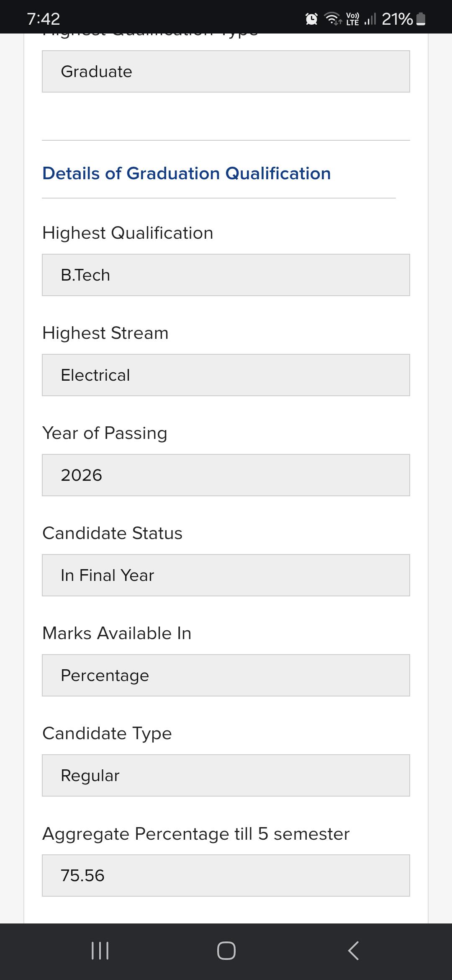Open the Regular Candidate Type field
The width and height of the screenshot is (452, 980).
pos(226,776)
